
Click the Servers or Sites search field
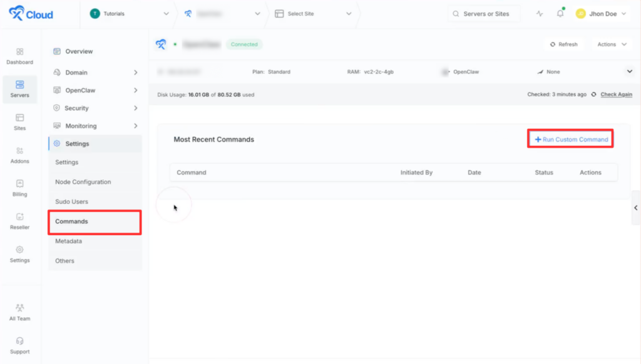[485, 14]
